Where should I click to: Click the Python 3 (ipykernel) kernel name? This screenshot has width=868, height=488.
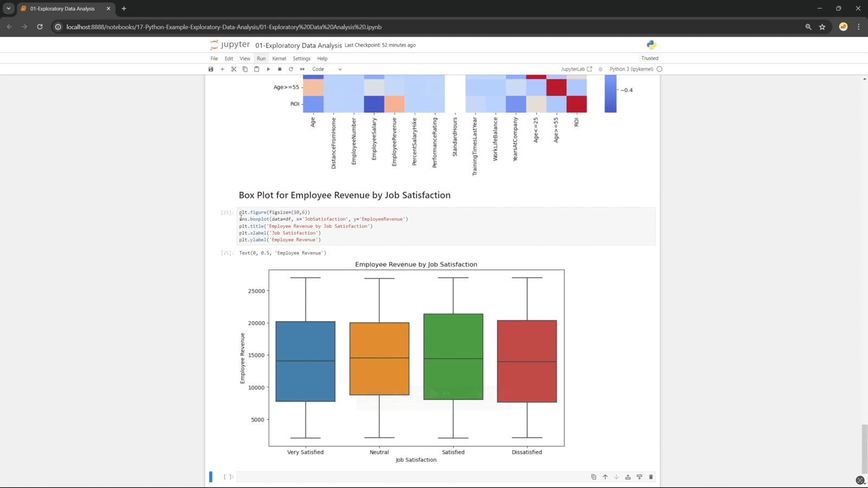[x=631, y=69]
